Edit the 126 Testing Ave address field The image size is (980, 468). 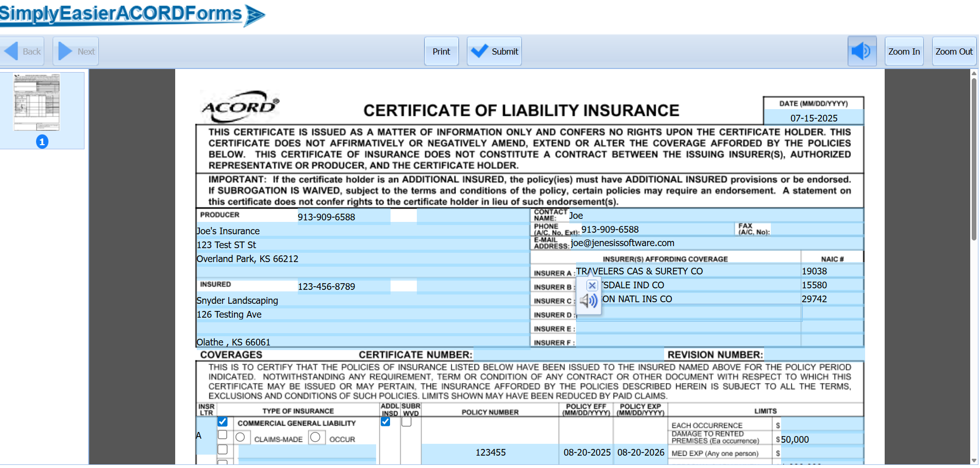363,314
